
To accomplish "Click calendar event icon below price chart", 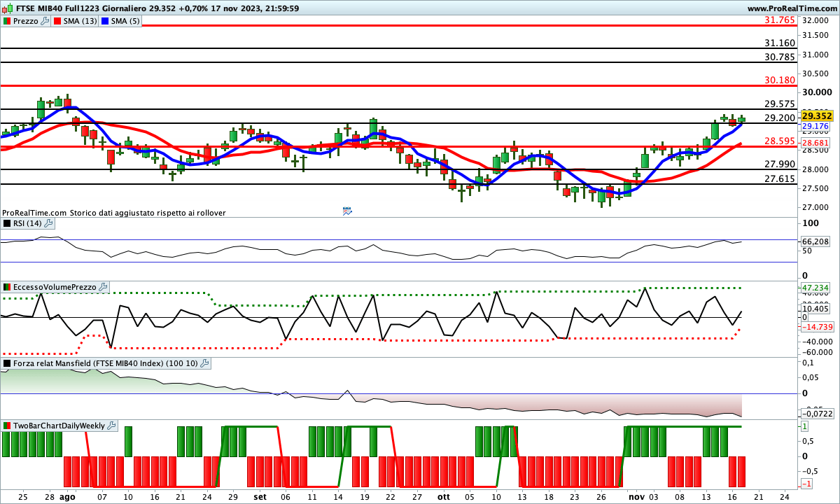I will pyautogui.click(x=346, y=210).
